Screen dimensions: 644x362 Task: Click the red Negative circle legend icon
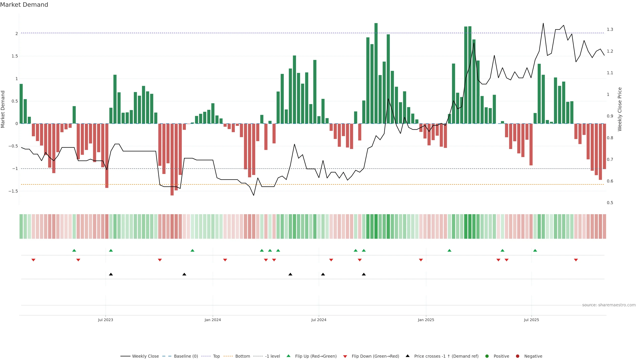coord(518,356)
